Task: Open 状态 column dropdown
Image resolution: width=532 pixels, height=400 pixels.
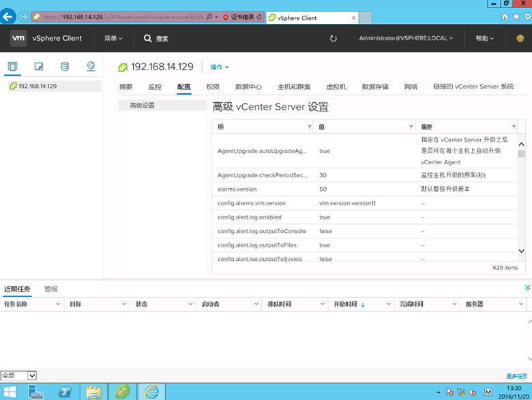Action: (190, 304)
